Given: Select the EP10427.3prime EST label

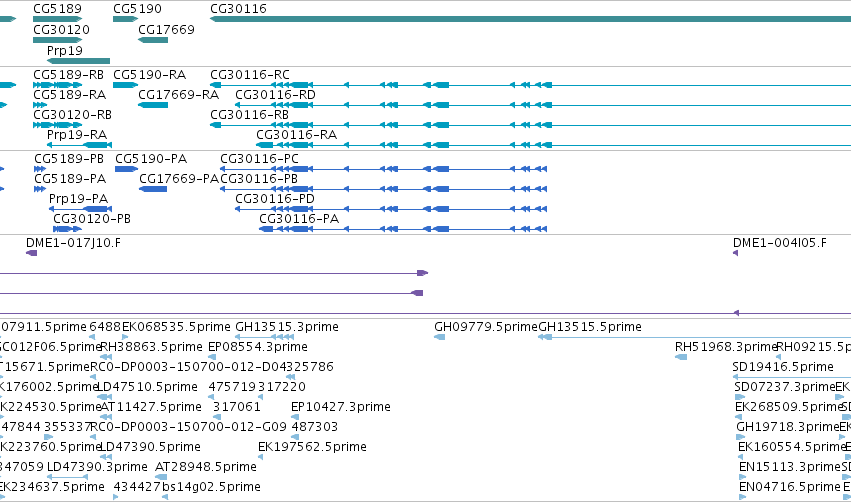Looking at the screenshot, I should (x=341, y=407).
